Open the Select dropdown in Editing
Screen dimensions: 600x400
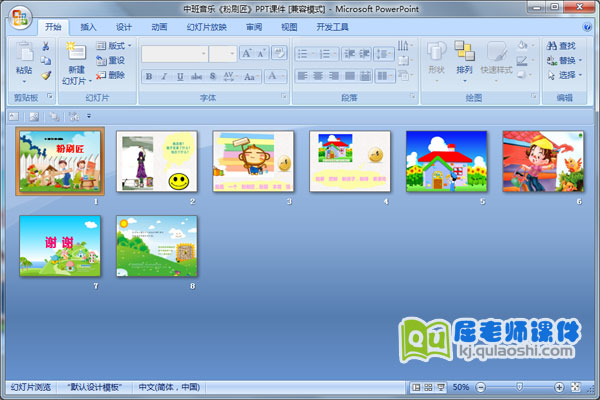click(564, 75)
